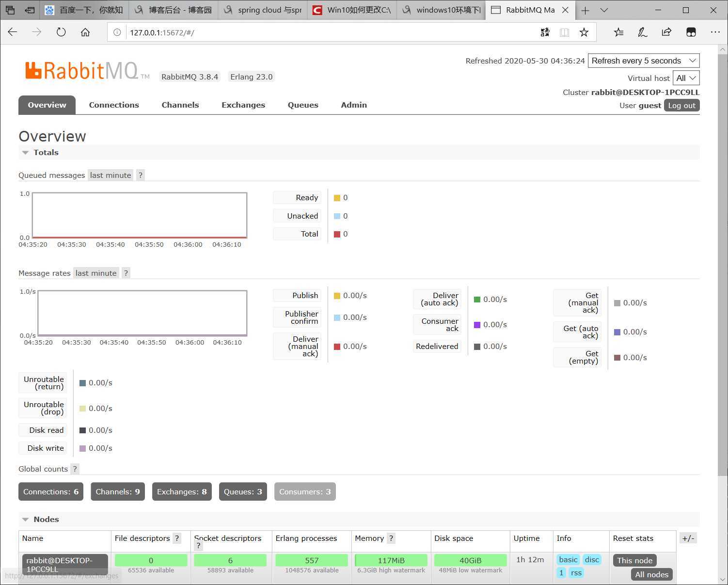Image resolution: width=728 pixels, height=585 pixels.
Task: Open reading view icon in address bar
Action: click(564, 32)
